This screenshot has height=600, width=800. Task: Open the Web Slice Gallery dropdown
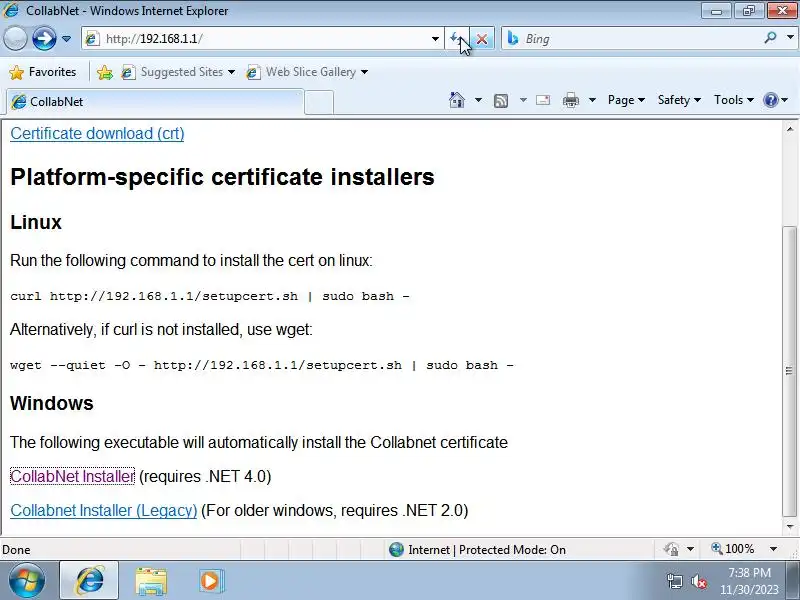point(307,72)
